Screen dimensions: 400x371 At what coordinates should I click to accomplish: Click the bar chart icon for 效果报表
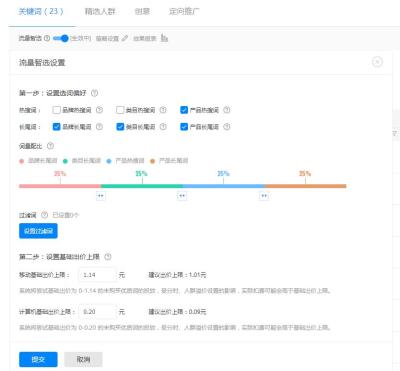click(164, 38)
